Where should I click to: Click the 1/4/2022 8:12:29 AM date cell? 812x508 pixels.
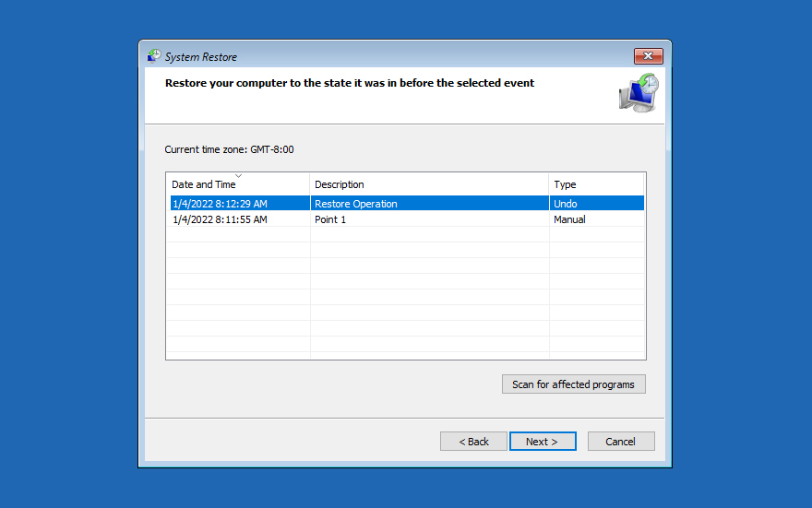pyautogui.click(x=221, y=204)
